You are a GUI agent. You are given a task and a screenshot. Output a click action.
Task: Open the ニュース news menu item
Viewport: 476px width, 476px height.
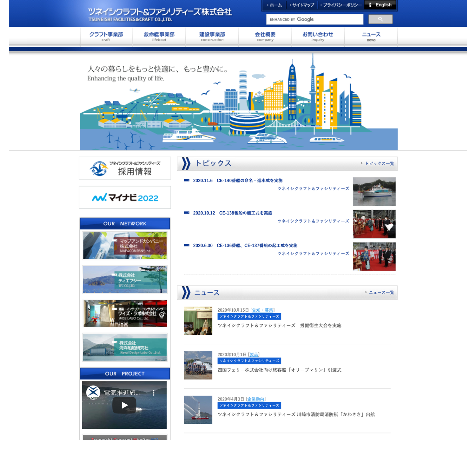pyautogui.click(x=371, y=36)
